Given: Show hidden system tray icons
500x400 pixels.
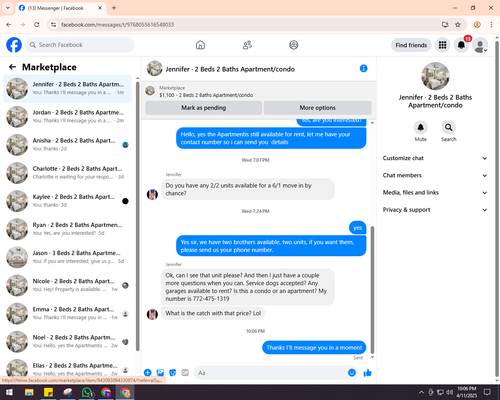Looking at the screenshot, I should [421, 392].
